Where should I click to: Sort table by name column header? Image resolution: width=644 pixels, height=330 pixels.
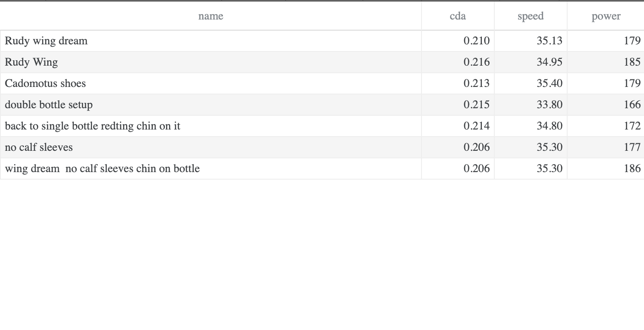[x=211, y=16]
